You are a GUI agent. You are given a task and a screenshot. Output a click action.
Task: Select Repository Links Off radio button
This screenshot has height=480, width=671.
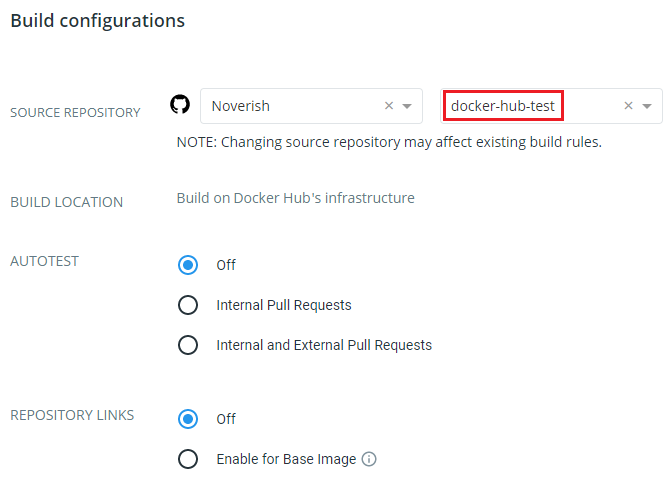click(x=187, y=419)
